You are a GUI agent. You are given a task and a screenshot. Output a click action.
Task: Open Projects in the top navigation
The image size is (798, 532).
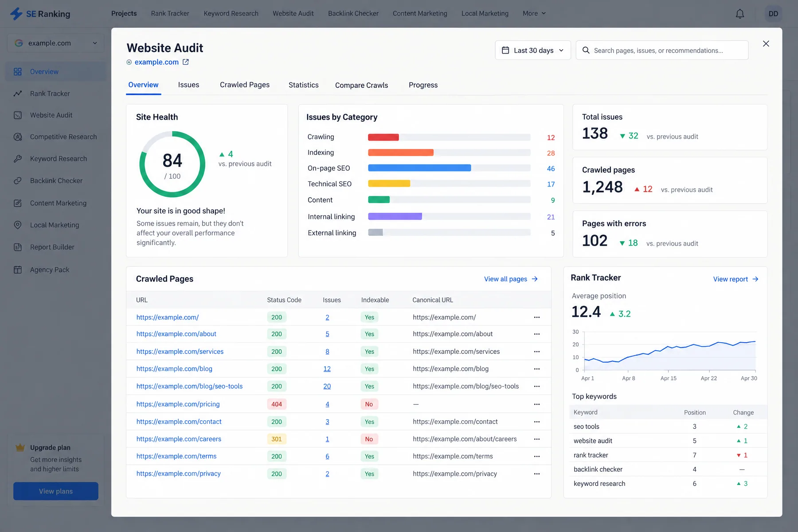click(x=124, y=14)
